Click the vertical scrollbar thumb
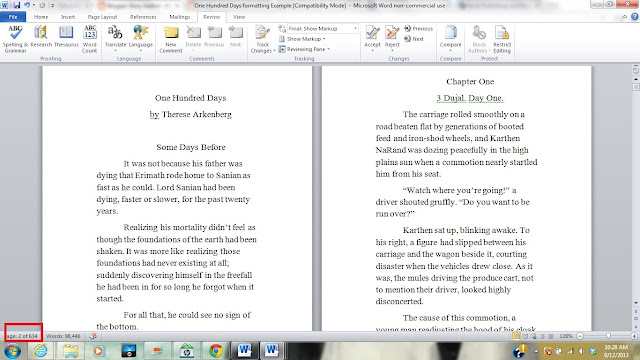640x360 pixels. point(636,87)
